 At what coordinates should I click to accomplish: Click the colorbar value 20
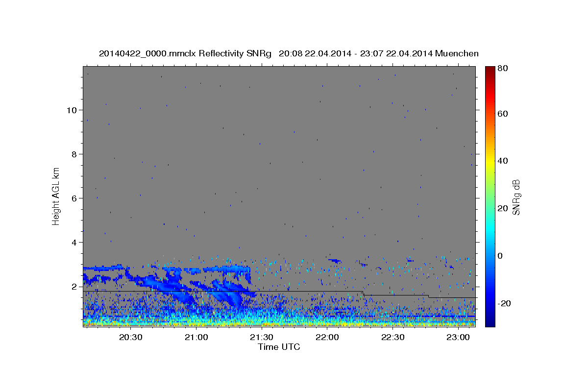pos(504,208)
